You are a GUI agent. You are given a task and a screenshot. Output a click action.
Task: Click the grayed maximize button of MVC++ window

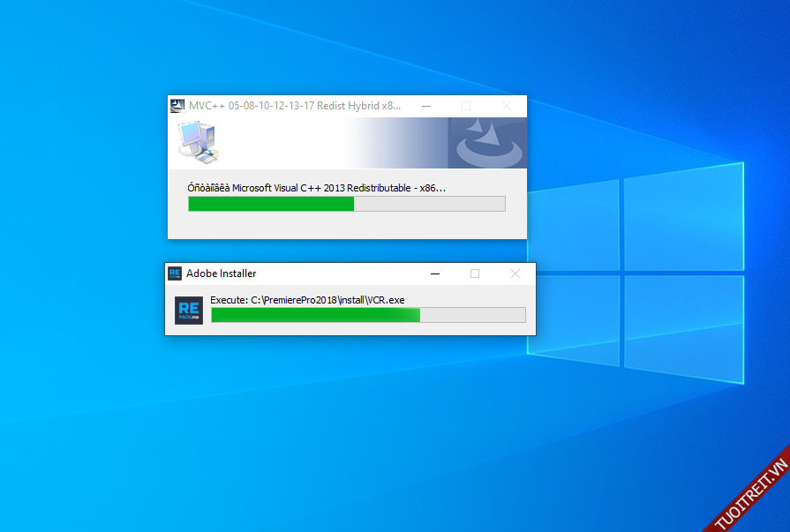click(x=466, y=106)
